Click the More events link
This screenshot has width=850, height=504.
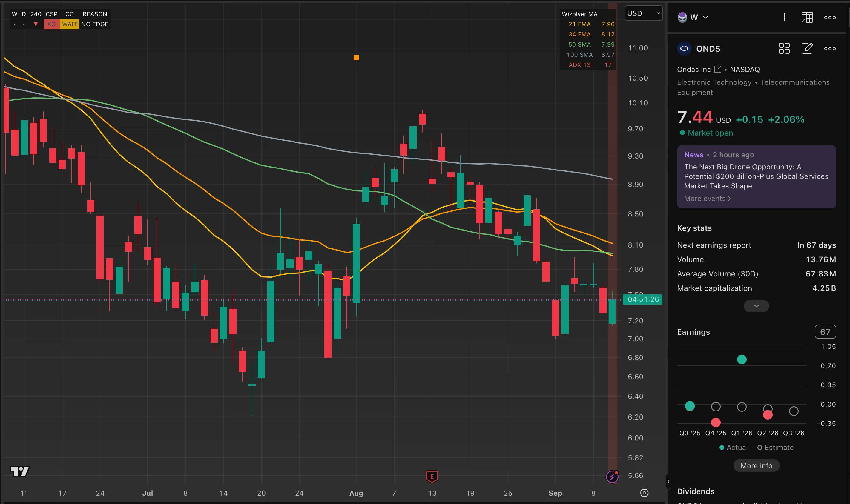707,198
